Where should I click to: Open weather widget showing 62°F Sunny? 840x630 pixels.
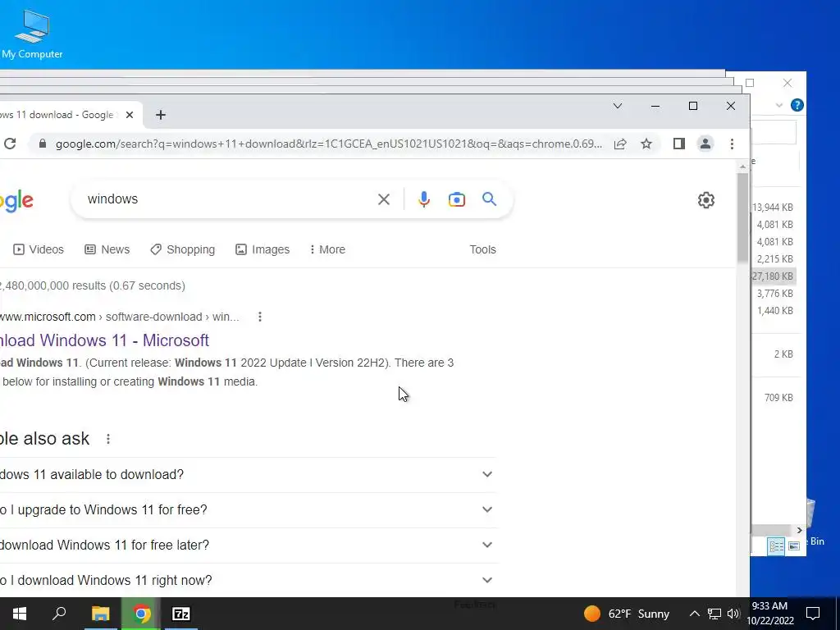627,614
